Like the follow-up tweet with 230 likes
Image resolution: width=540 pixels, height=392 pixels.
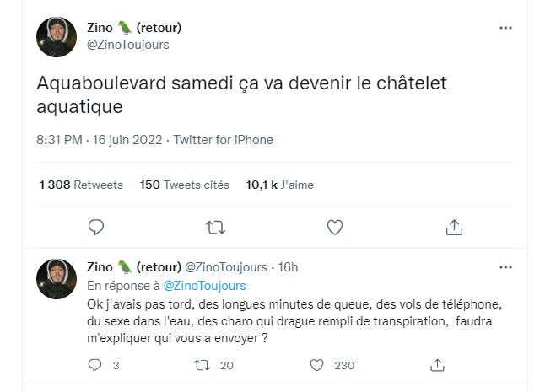pyautogui.click(x=317, y=365)
